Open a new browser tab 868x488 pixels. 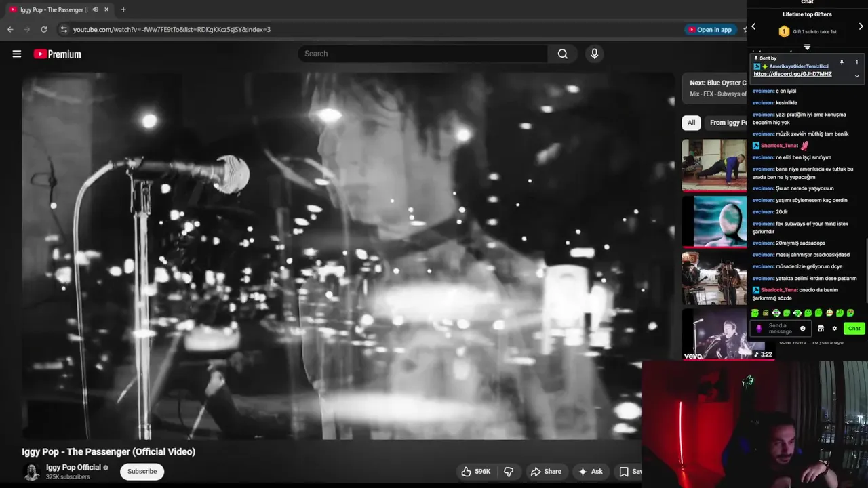(123, 9)
